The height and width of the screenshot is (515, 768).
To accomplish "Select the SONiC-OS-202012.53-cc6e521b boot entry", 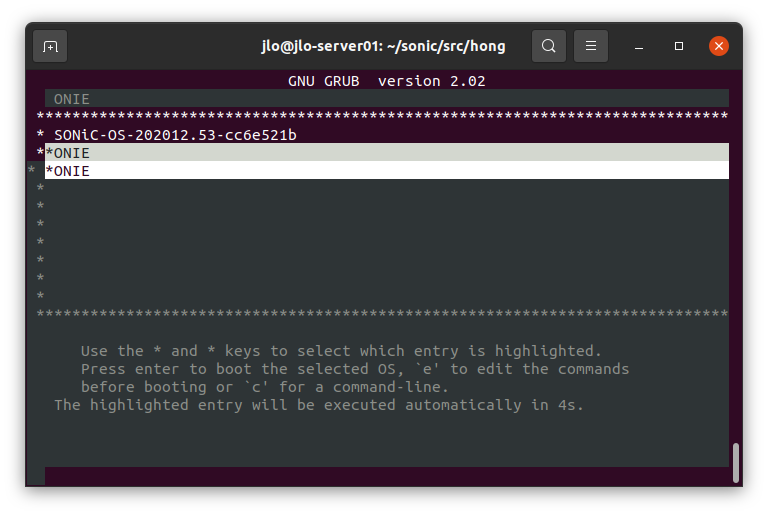I will point(175,134).
